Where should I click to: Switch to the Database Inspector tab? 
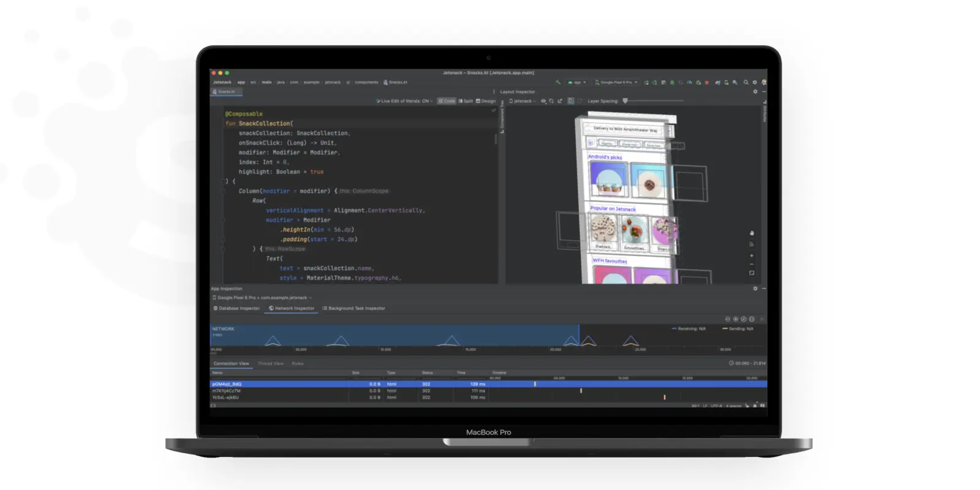(x=236, y=308)
